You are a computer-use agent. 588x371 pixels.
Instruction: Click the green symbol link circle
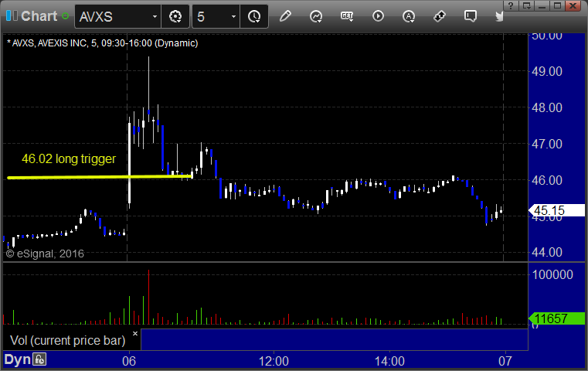click(65, 16)
